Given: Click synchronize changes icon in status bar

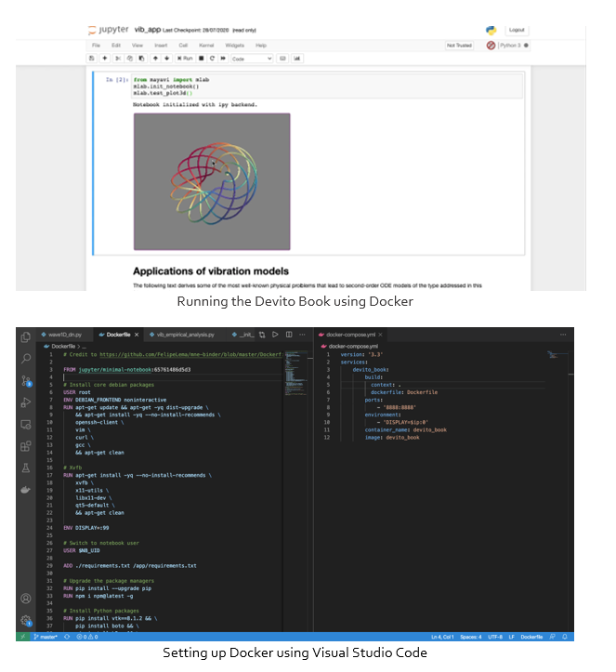Looking at the screenshot, I should click(x=67, y=637).
